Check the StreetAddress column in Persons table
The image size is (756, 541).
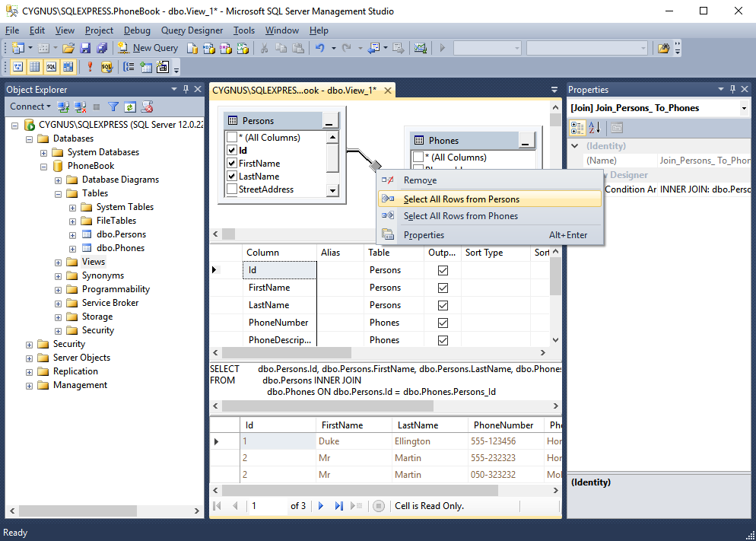point(232,189)
